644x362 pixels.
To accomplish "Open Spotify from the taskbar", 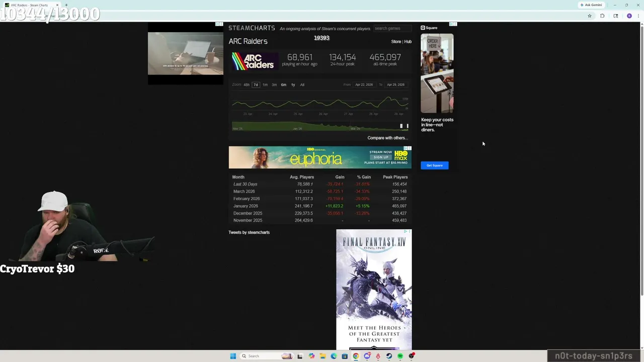I will pos(400,356).
